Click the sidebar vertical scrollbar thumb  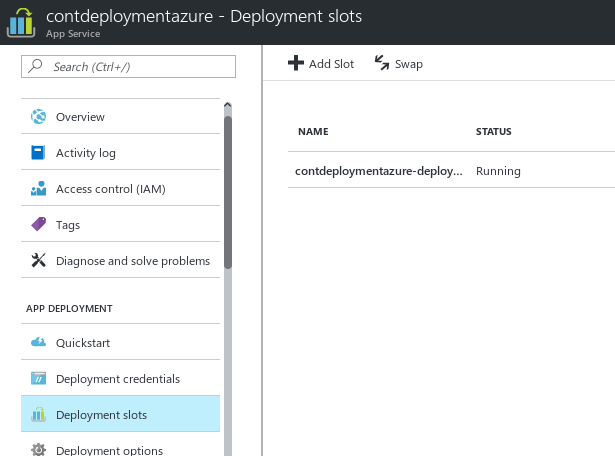pyautogui.click(x=228, y=190)
